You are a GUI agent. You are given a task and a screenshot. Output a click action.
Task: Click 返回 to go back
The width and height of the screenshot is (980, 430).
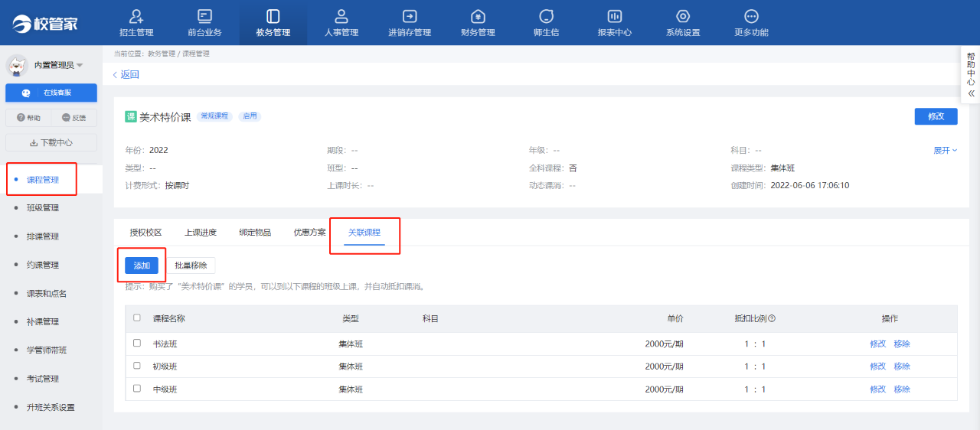click(x=126, y=74)
